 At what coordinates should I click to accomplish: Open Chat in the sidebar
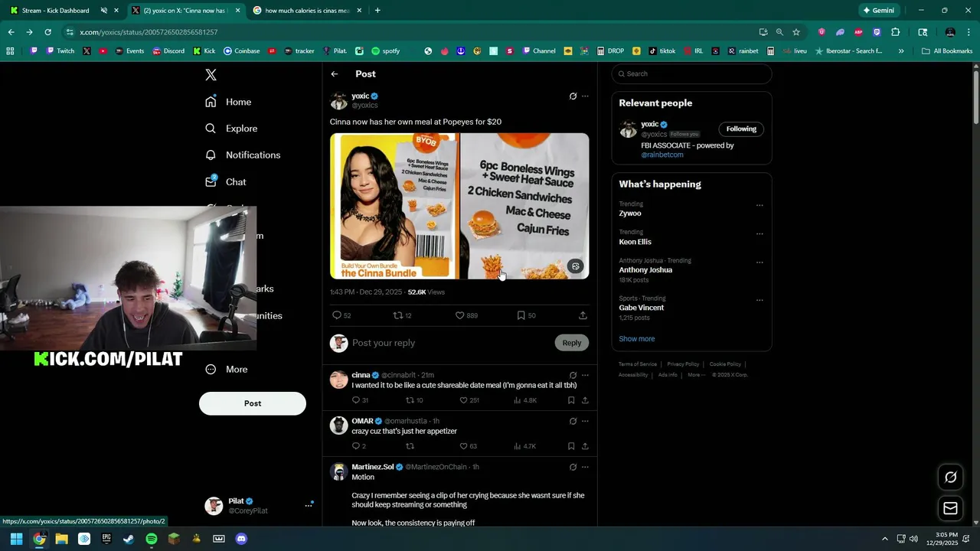click(226, 181)
